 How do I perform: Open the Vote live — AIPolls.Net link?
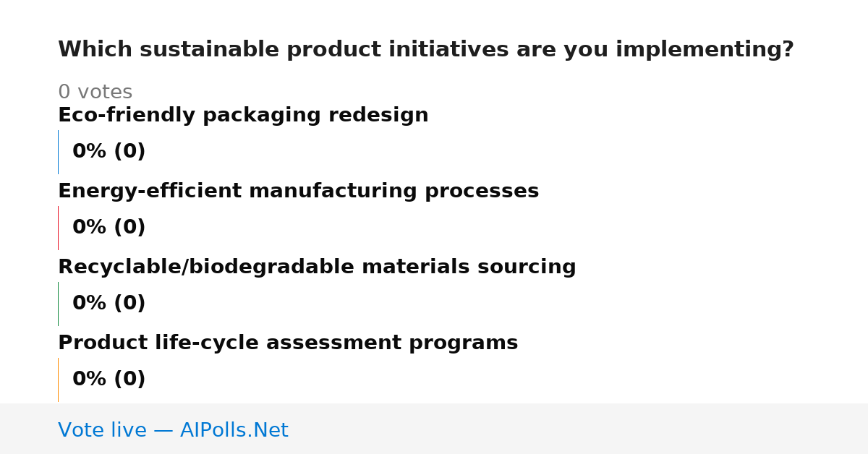click(173, 430)
